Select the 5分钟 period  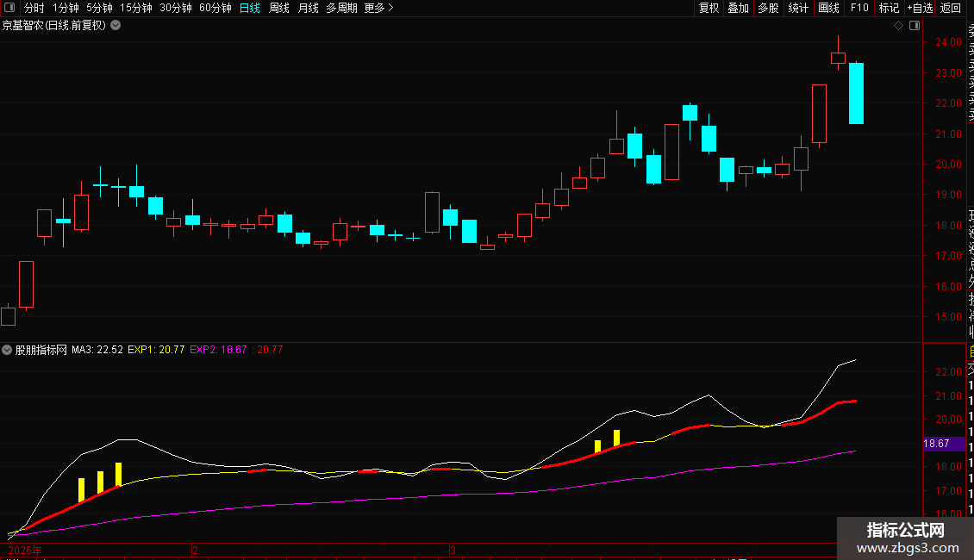coord(99,8)
